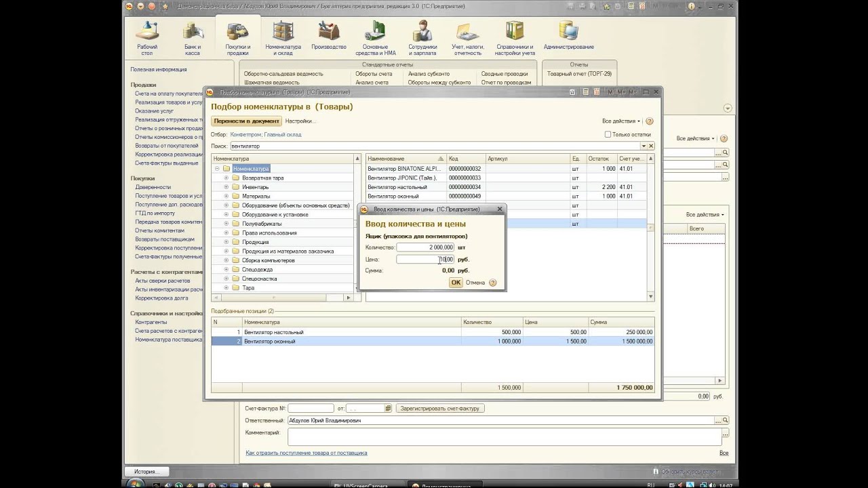
Task: Click UVScreenCamera taskbar button
Action: coord(370,485)
